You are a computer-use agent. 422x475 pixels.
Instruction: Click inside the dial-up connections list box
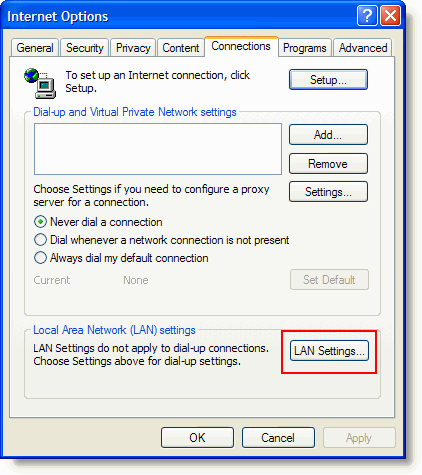tap(158, 149)
